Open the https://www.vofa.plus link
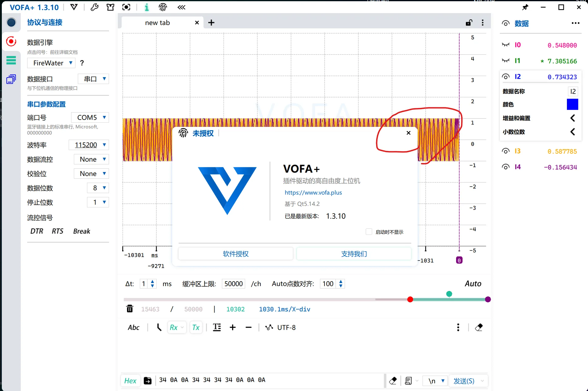 coord(313,192)
